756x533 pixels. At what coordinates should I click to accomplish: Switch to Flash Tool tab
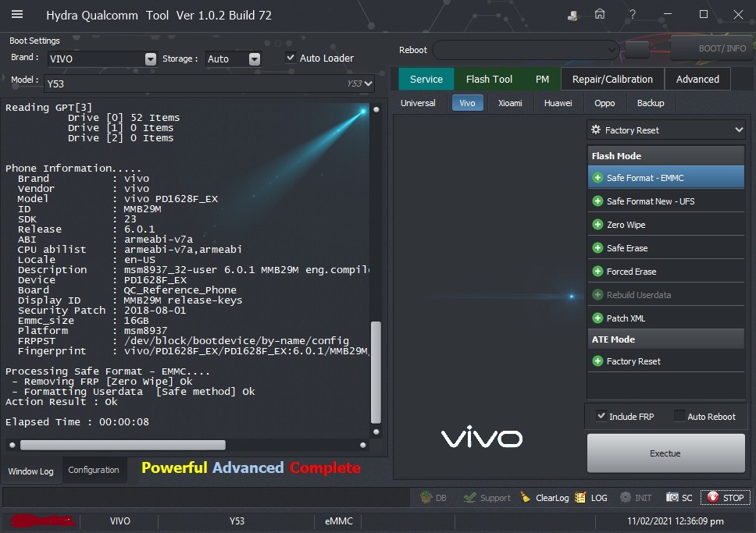click(489, 79)
